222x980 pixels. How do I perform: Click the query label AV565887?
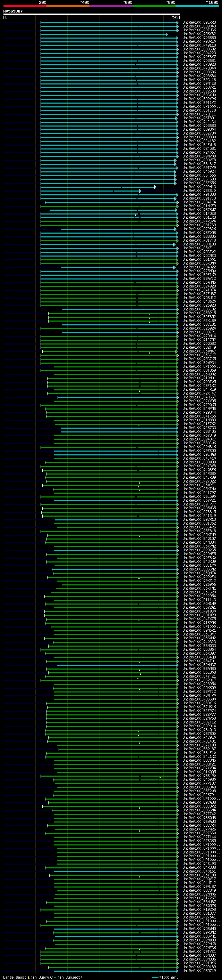tap(13, 11)
